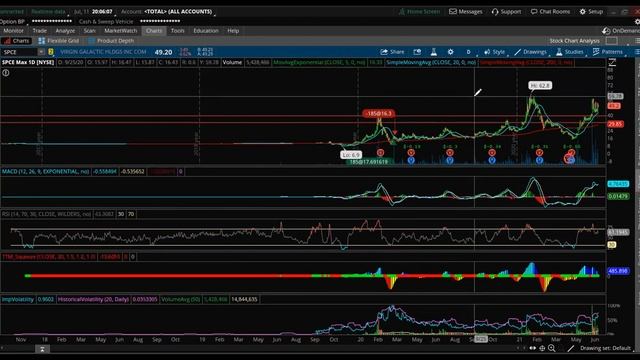Click the Hi: 62.8 price bubble
This screenshot has height=360, width=640.
point(540,85)
